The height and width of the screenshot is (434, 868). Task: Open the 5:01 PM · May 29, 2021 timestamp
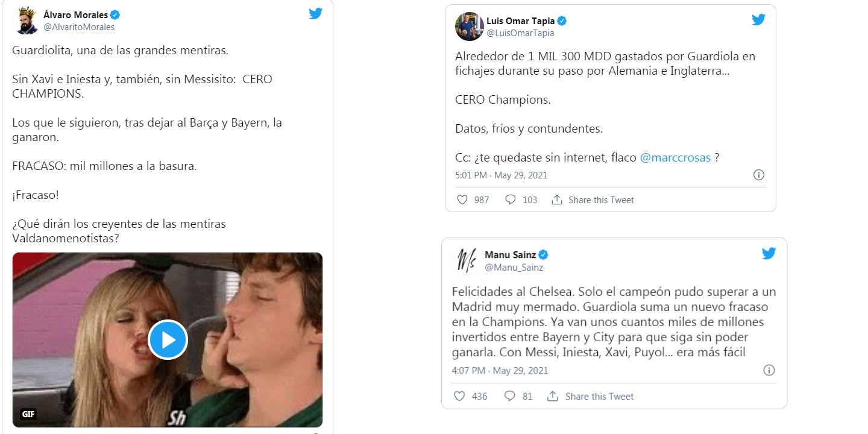click(x=502, y=175)
